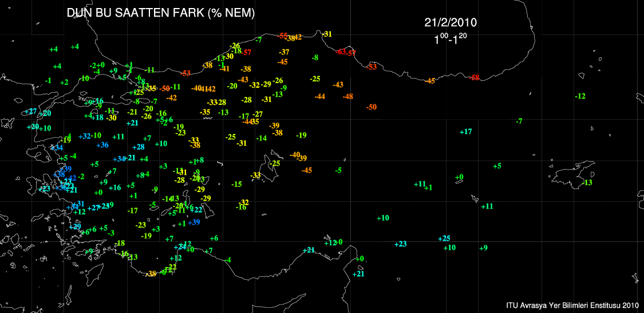Click the cyan +25 humidity value
The image size is (644, 313).
444,238
